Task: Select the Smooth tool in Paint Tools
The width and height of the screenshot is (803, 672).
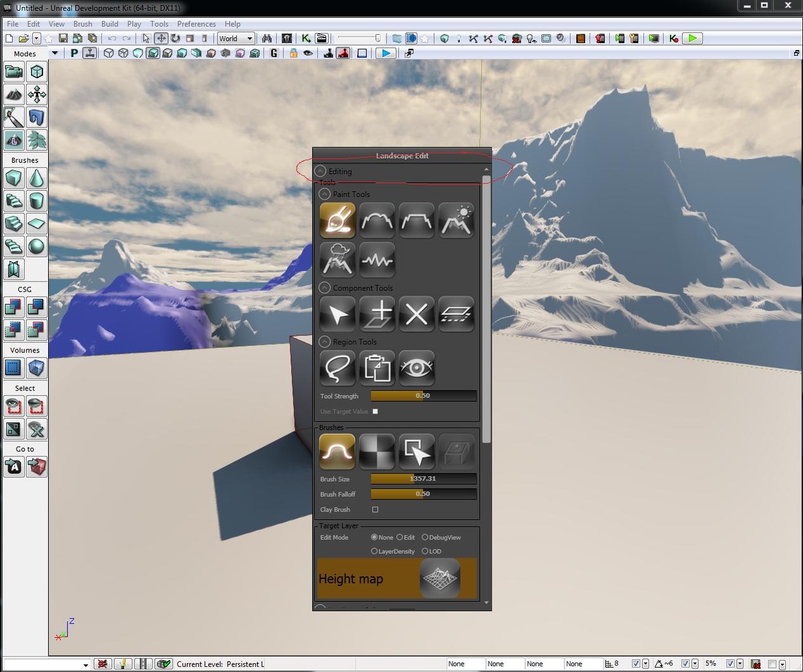Action: point(377,220)
